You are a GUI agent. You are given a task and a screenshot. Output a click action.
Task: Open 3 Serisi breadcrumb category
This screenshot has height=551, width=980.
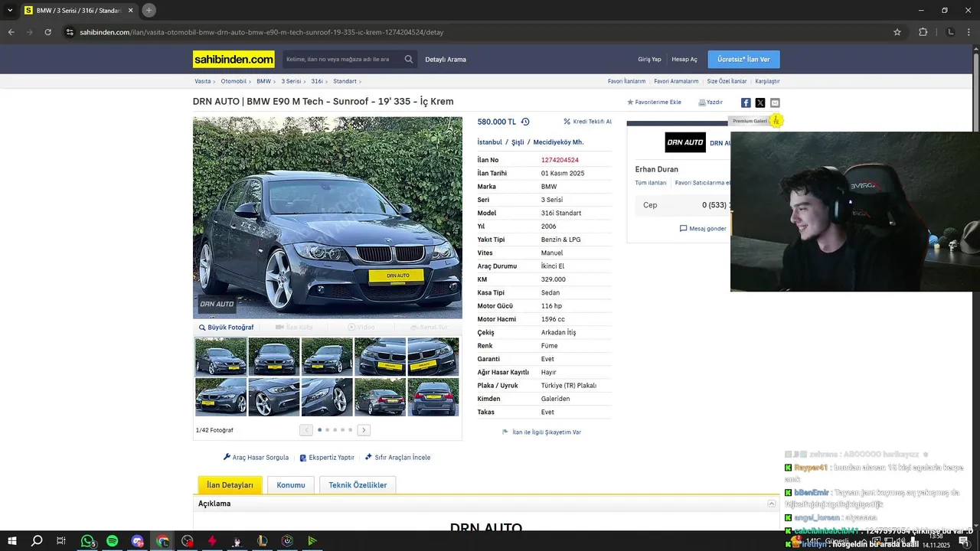(x=291, y=81)
